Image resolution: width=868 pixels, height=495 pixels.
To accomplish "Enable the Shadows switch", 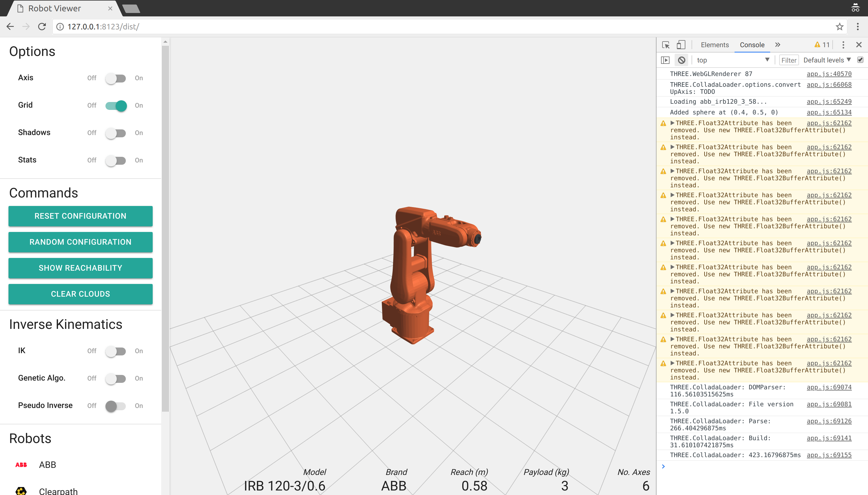I will [116, 133].
